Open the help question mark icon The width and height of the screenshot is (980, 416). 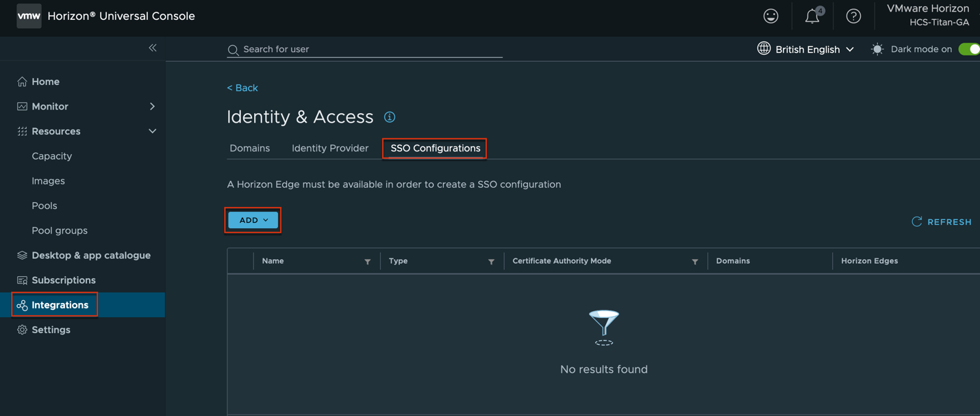point(853,16)
